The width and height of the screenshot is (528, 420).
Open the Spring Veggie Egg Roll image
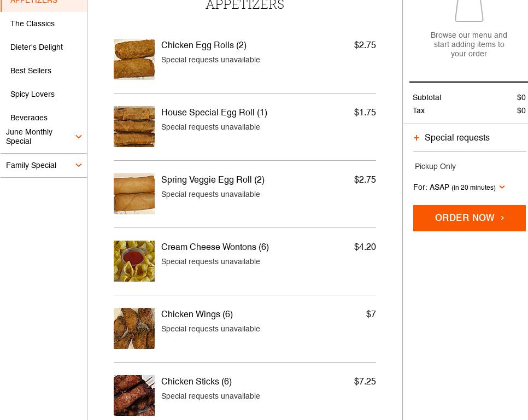pos(134,194)
